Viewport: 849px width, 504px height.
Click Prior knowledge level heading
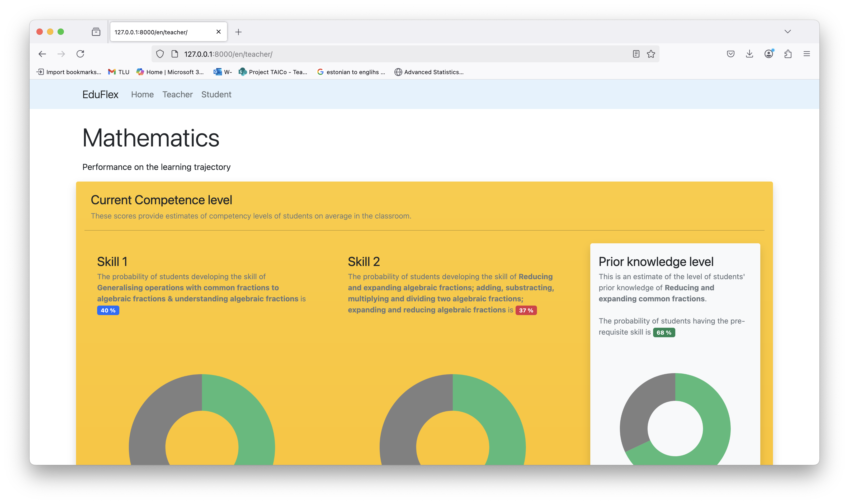tap(656, 261)
